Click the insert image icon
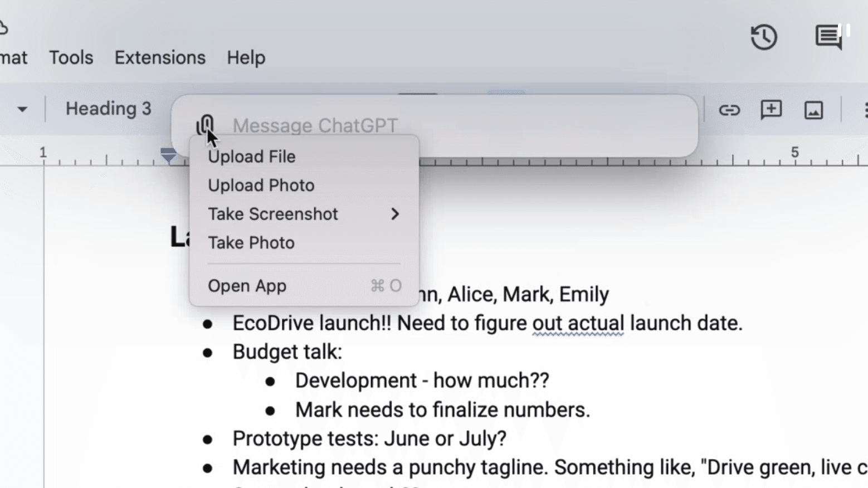This screenshot has width=868, height=488. [x=813, y=110]
